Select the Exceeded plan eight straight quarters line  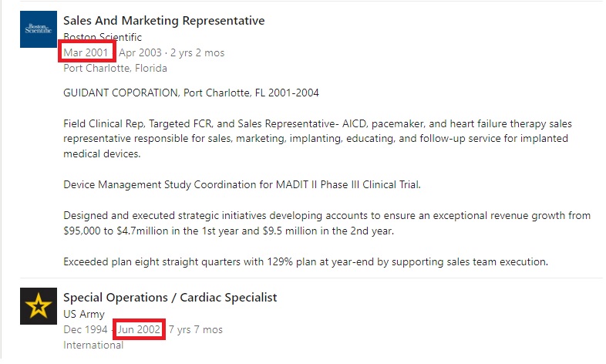[x=306, y=262]
